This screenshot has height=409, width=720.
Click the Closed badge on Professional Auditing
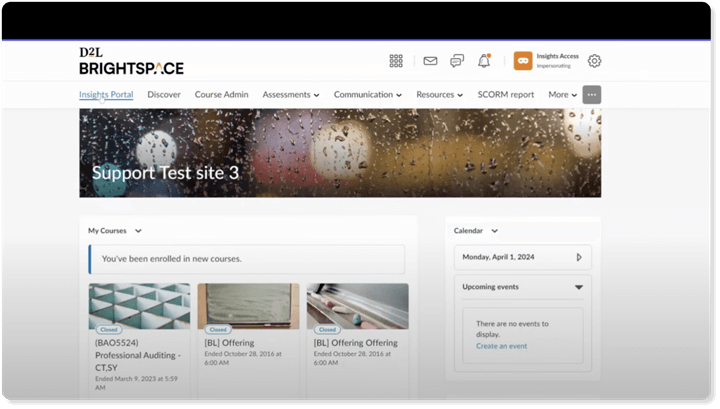coord(109,330)
